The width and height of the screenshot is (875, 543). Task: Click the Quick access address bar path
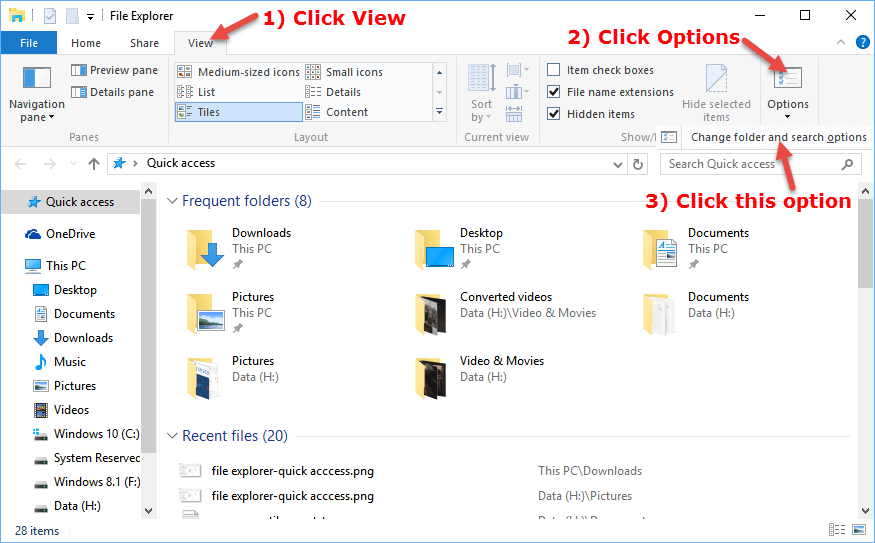(x=181, y=163)
